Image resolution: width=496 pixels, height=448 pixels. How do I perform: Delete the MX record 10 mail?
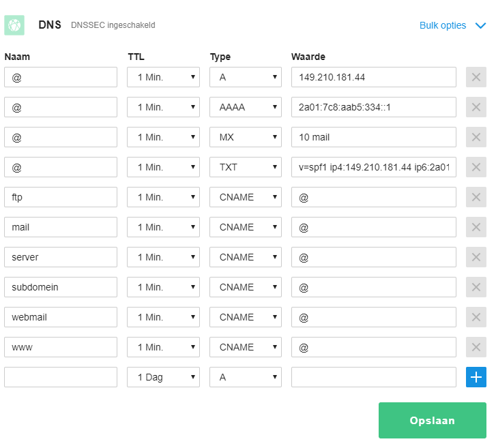[476, 137]
